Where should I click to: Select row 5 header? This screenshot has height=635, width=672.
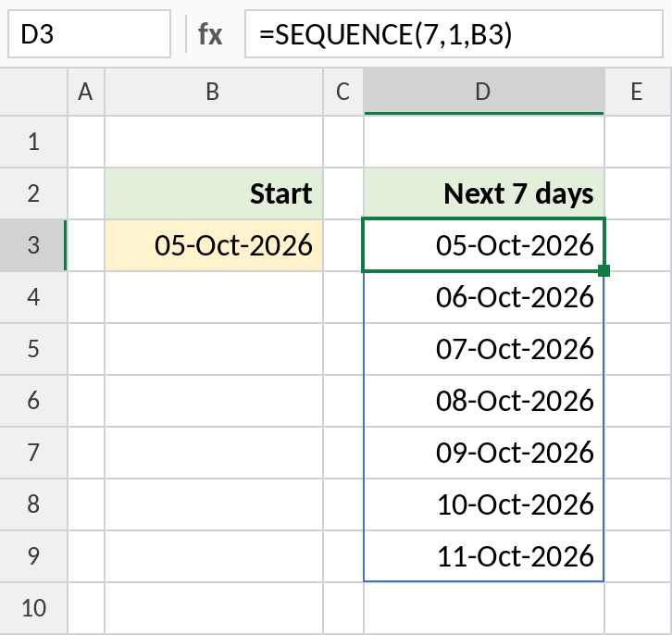[33, 349]
